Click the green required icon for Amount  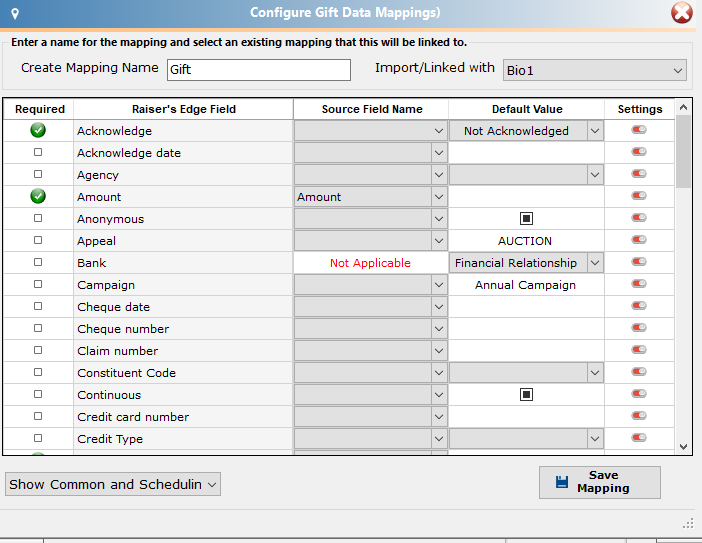click(38, 196)
